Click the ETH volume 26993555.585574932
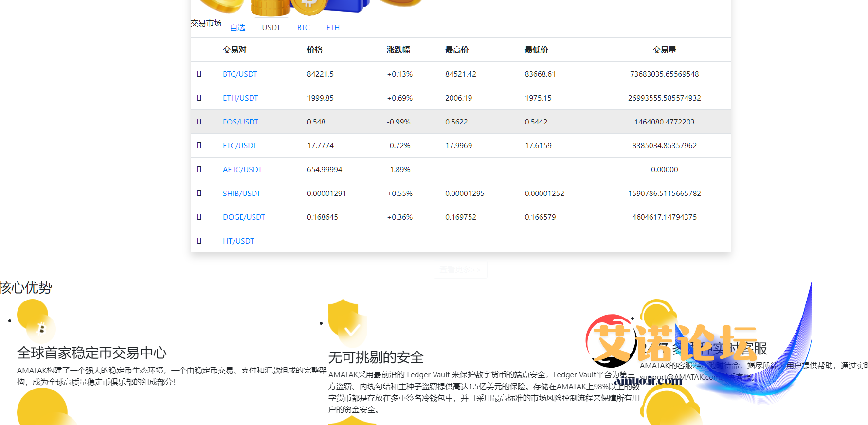The width and height of the screenshot is (868, 425). (x=665, y=98)
